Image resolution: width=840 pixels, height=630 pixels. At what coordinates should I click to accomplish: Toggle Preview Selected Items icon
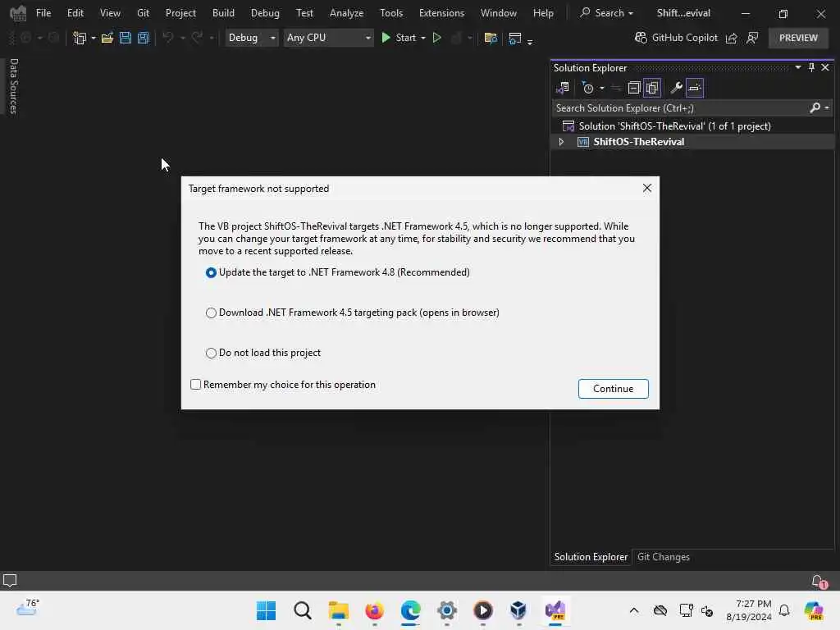(695, 88)
